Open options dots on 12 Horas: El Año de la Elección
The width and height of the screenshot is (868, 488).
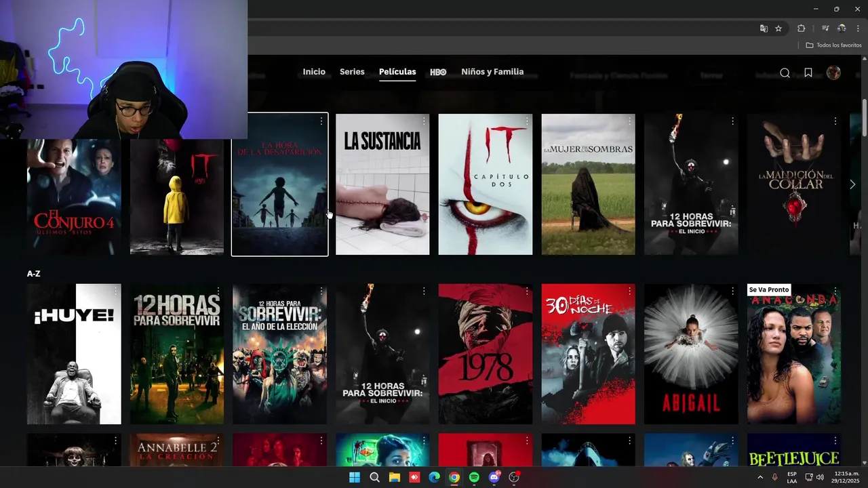pos(321,291)
